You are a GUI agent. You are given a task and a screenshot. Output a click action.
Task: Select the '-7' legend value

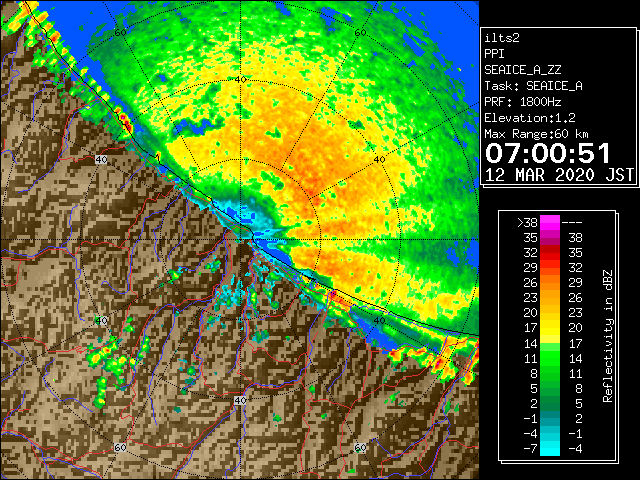(530, 449)
